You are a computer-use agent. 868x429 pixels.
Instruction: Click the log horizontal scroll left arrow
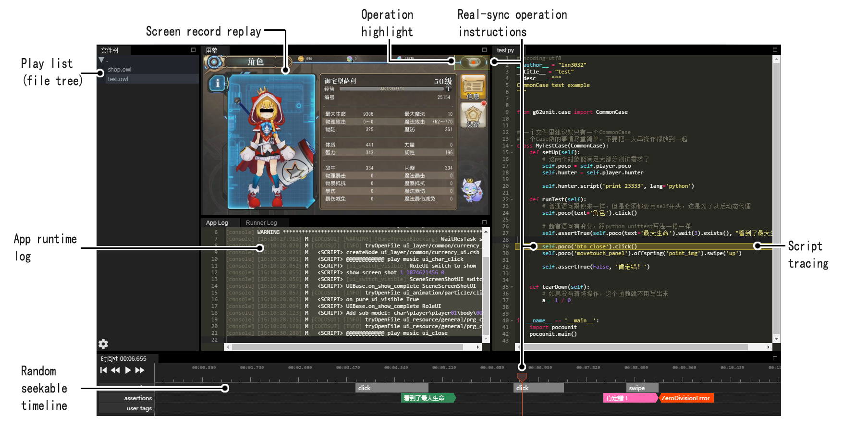click(x=228, y=347)
